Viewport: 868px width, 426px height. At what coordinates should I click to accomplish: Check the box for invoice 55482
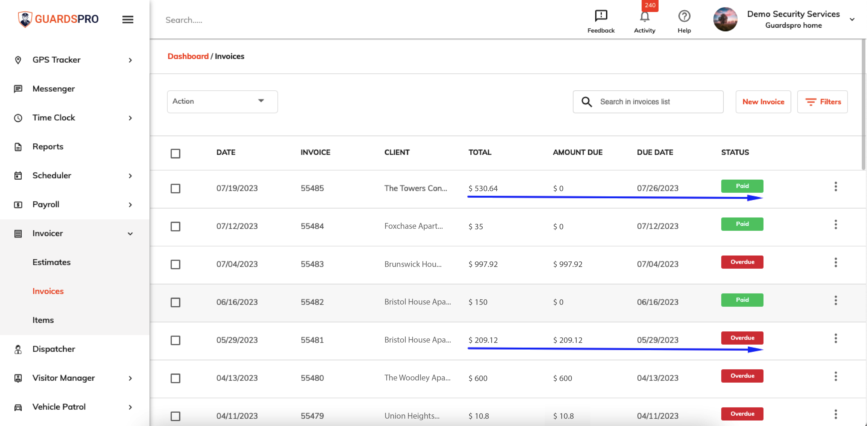tap(175, 302)
